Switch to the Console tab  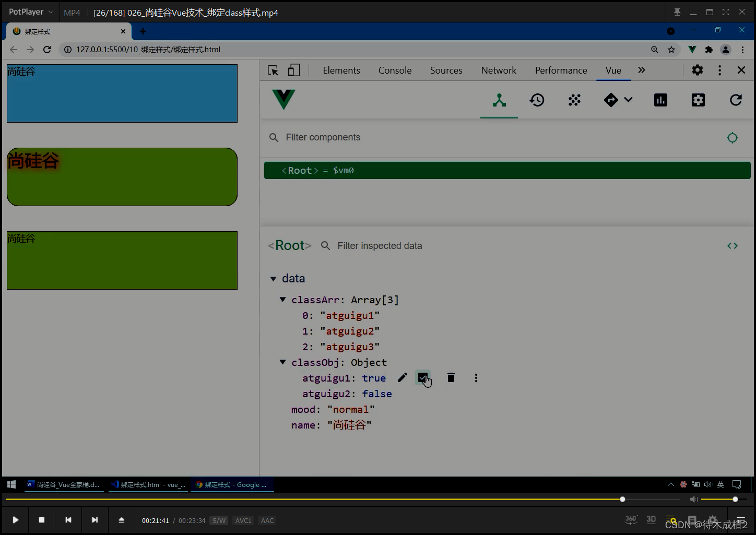pyautogui.click(x=395, y=70)
